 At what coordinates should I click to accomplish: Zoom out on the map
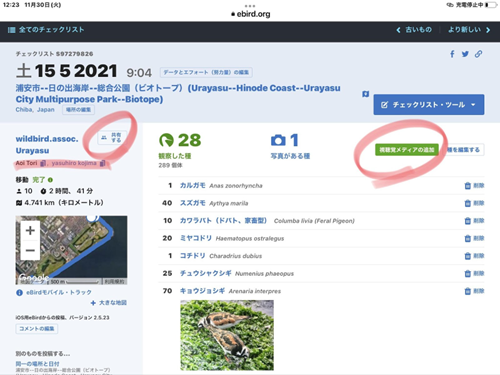click(30, 250)
